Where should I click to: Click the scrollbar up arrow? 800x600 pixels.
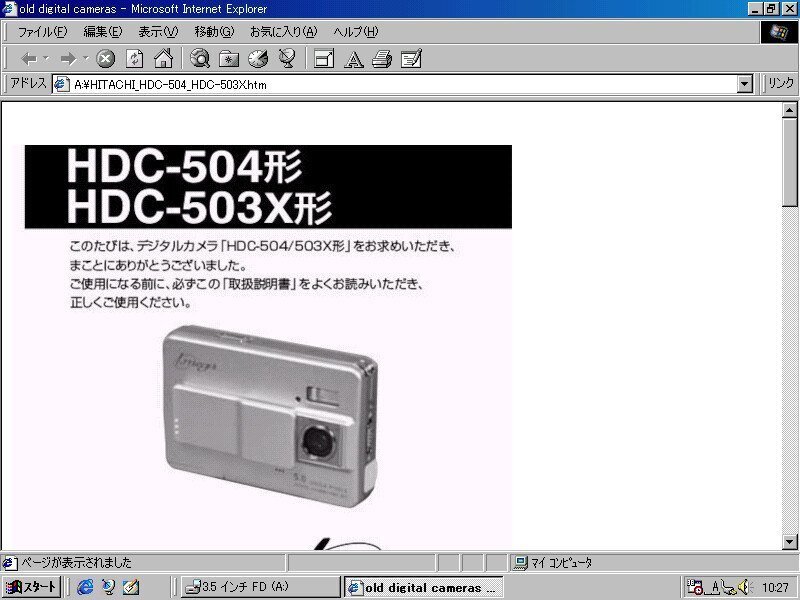click(789, 110)
